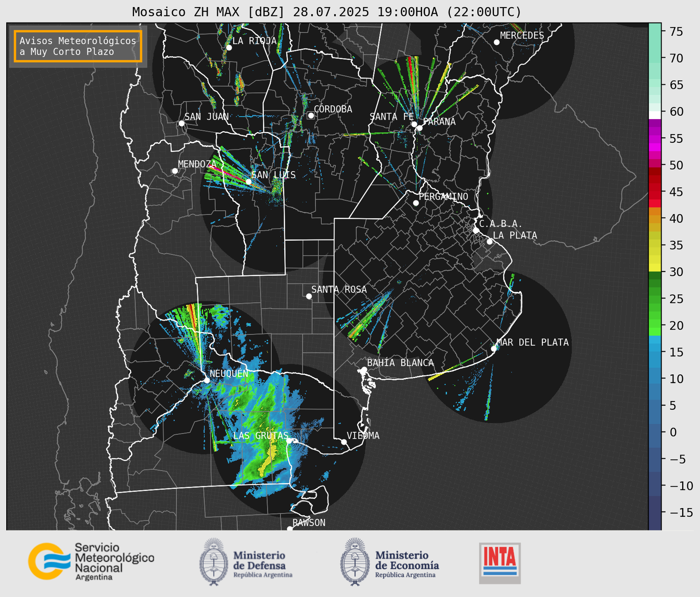Click the white 60 dBZ band on colorbar
The image size is (700, 597).
point(655,115)
